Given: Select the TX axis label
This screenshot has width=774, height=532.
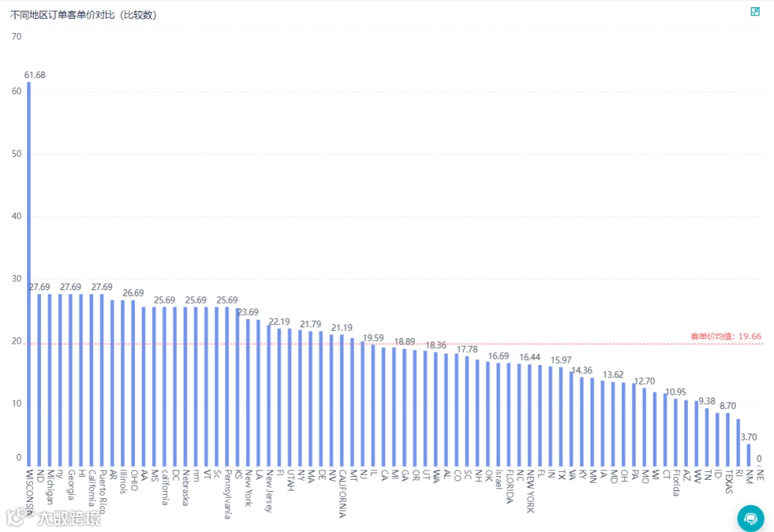Looking at the screenshot, I should coord(560,475).
